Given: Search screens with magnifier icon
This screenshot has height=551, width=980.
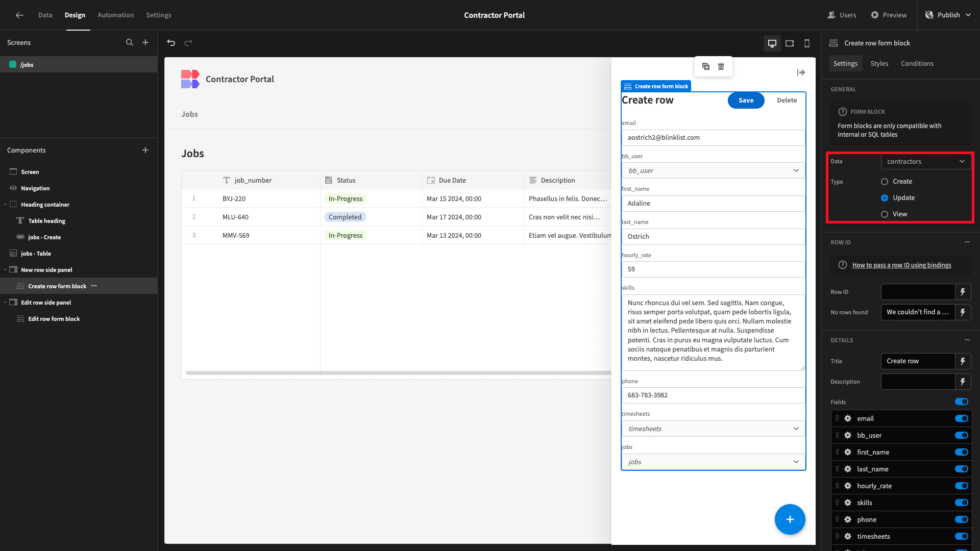Looking at the screenshot, I should click(130, 42).
